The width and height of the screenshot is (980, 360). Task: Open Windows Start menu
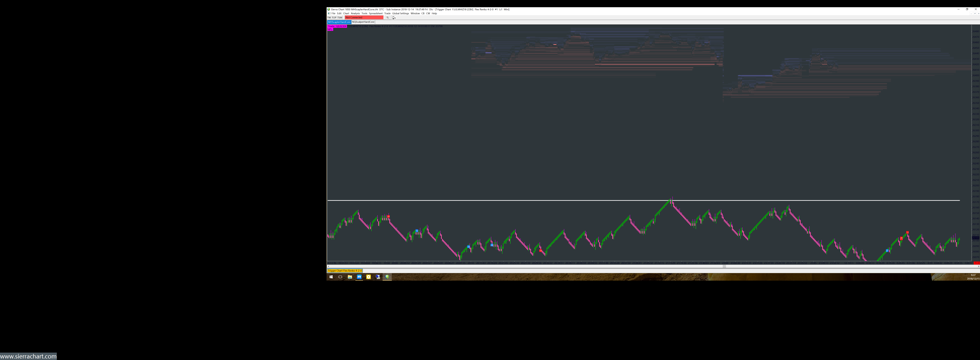pos(331,277)
